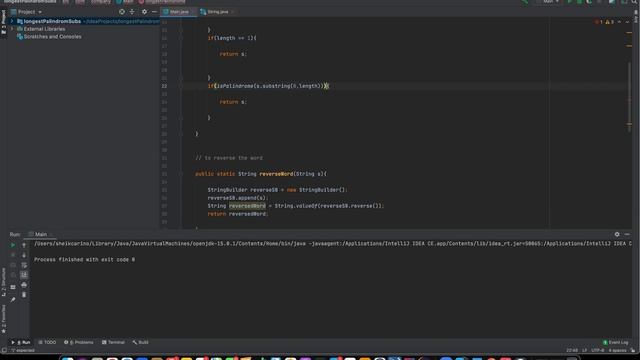Click the scroll up arrow in Run console
The width and height of the screenshot is (640, 360).
24,245
